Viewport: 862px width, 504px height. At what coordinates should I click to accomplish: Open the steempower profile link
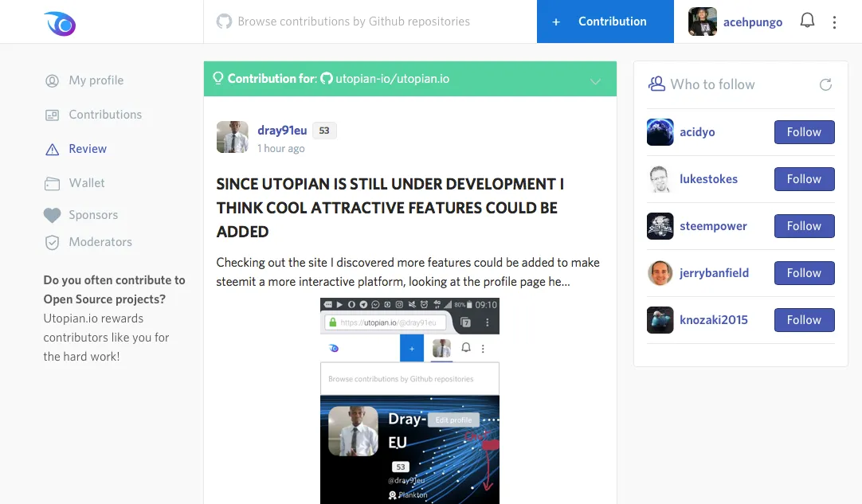(713, 226)
